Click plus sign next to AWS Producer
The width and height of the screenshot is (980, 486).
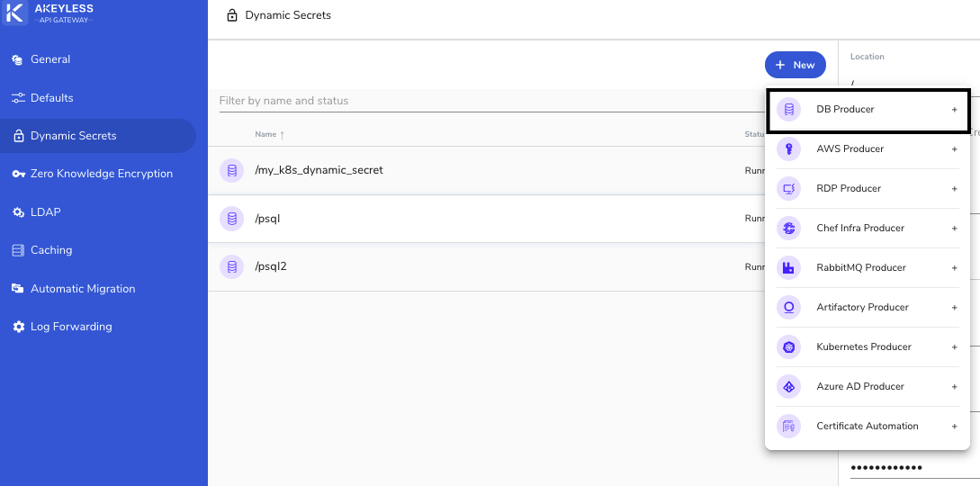coord(955,149)
